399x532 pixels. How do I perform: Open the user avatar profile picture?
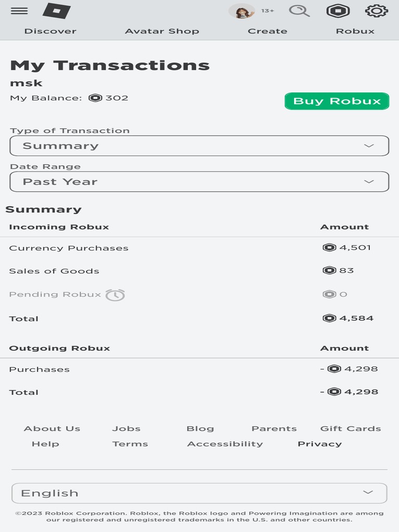coord(242,11)
